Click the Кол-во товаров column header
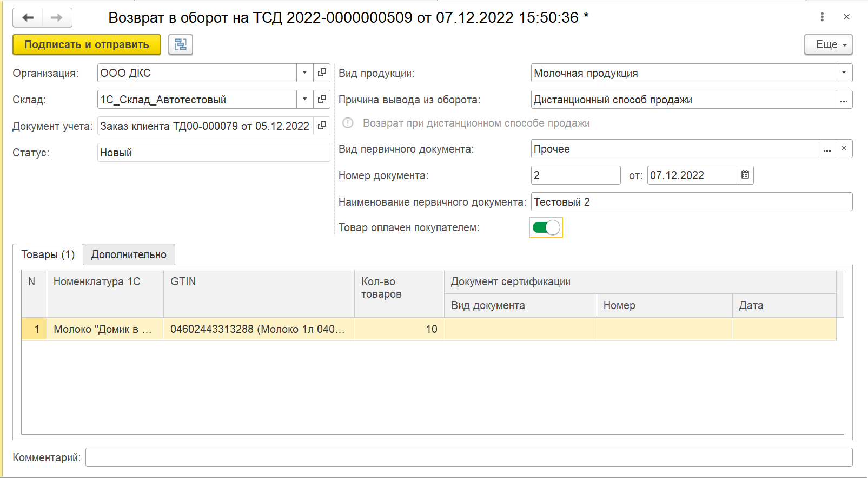 pyautogui.click(x=399, y=293)
